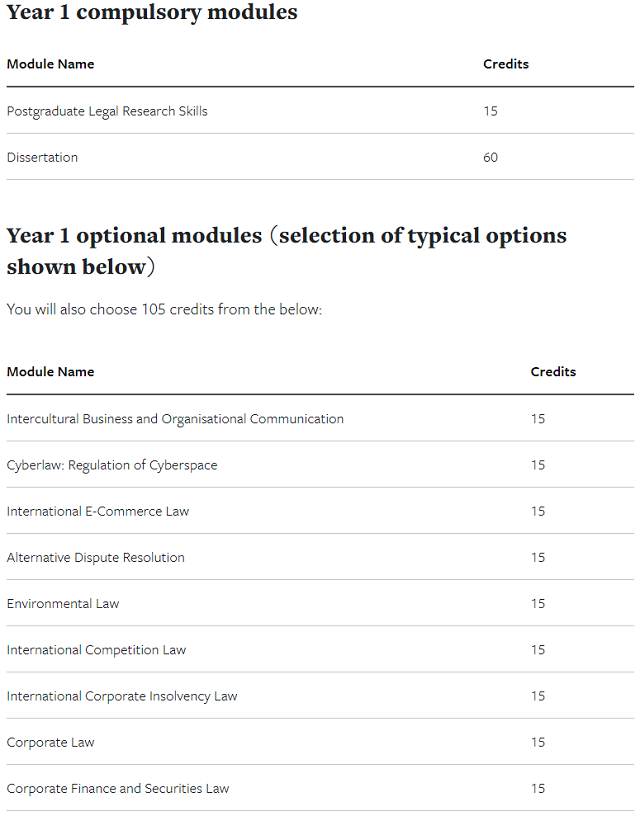Select International Competition Law

coord(96,650)
